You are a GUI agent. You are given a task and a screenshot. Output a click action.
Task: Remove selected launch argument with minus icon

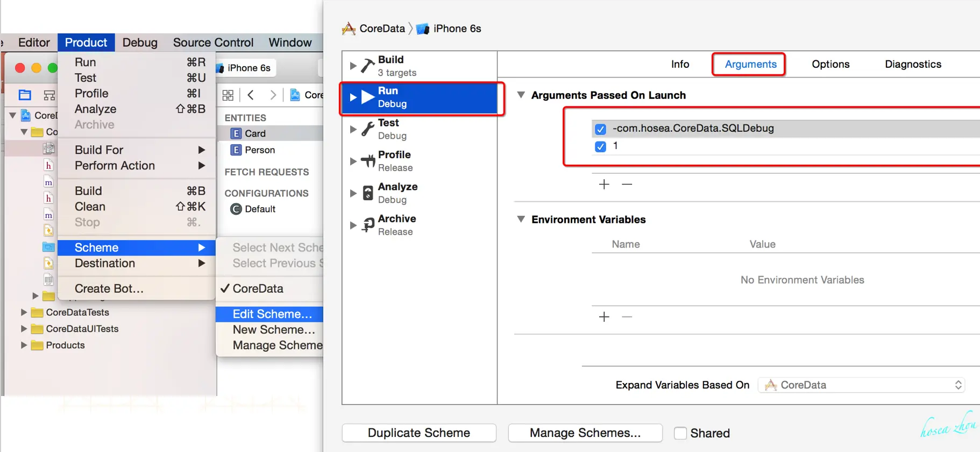click(627, 185)
